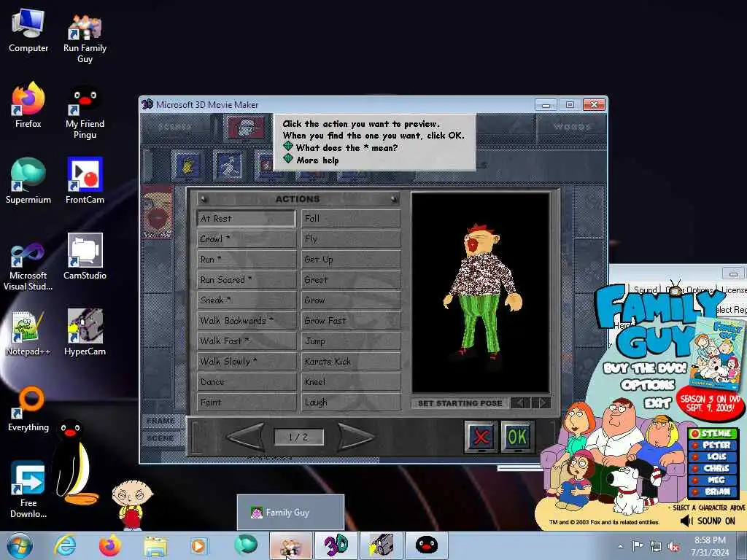Open Firefox desktop shortcut
This screenshot has width=747, height=560.
point(28,105)
